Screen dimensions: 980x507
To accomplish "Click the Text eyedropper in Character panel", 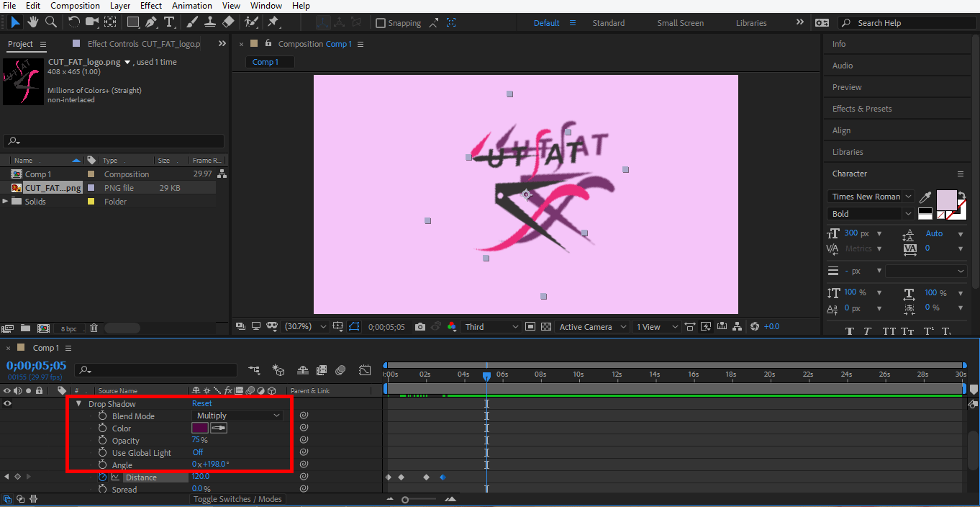I will (x=926, y=197).
